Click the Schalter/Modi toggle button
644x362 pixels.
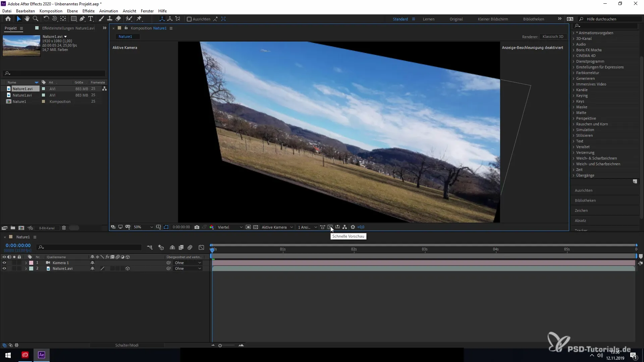pos(127,345)
